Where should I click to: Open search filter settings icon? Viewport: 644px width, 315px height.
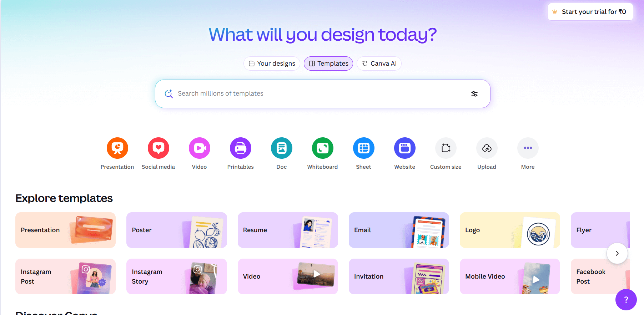click(x=474, y=94)
